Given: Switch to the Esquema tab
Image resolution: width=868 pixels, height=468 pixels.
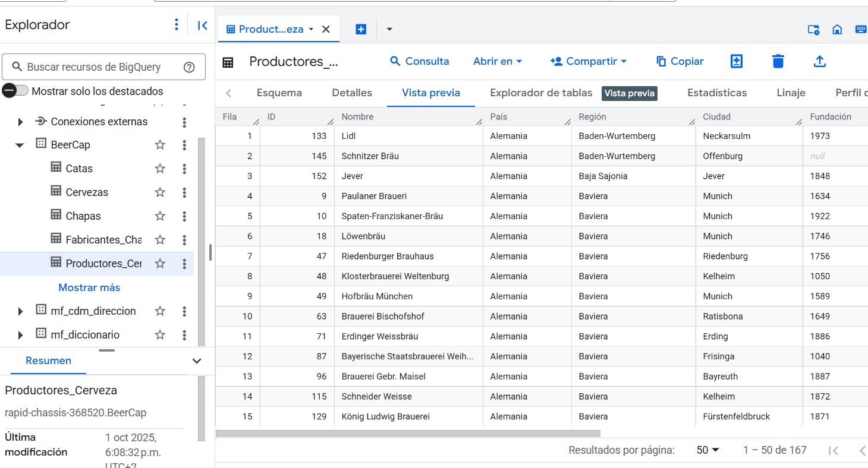Looking at the screenshot, I should 279,93.
